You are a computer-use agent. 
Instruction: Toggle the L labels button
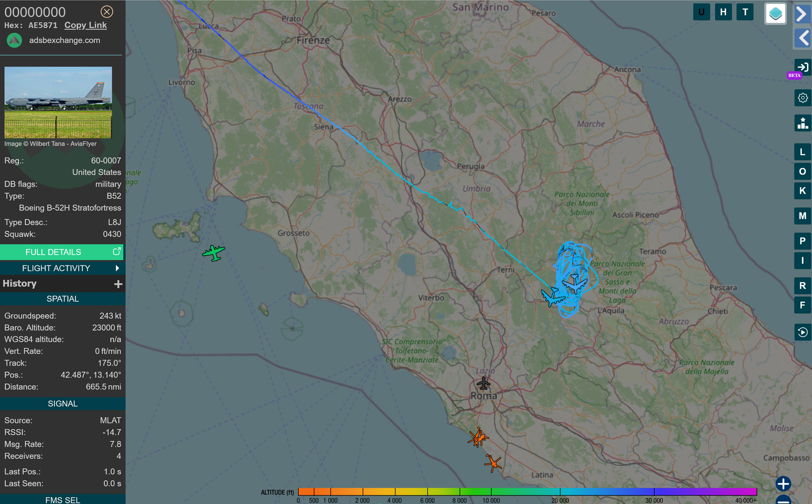click(x=802, y=152)
